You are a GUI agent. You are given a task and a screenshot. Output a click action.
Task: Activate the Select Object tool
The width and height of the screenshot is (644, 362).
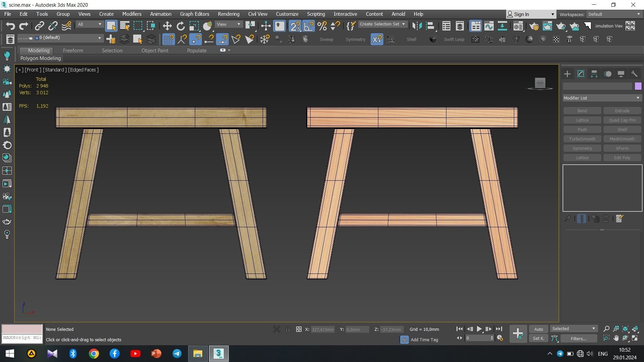[x=111, y=26]
